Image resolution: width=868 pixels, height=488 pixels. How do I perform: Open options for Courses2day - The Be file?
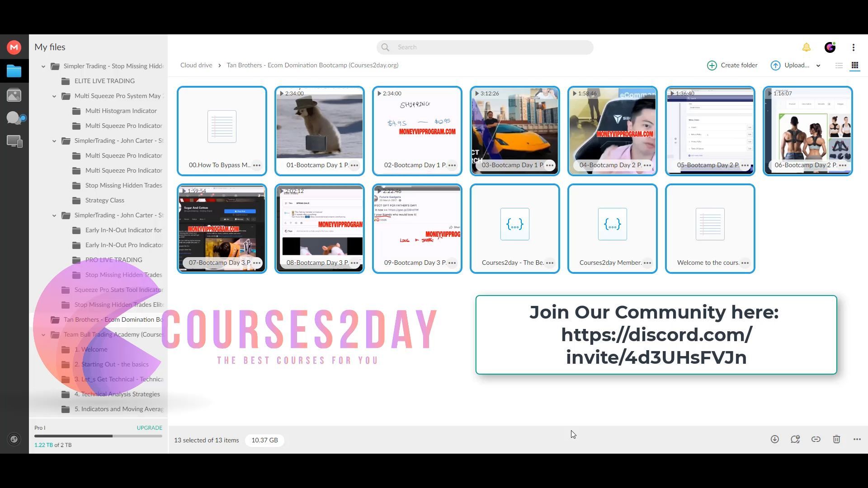click(550, 263)
